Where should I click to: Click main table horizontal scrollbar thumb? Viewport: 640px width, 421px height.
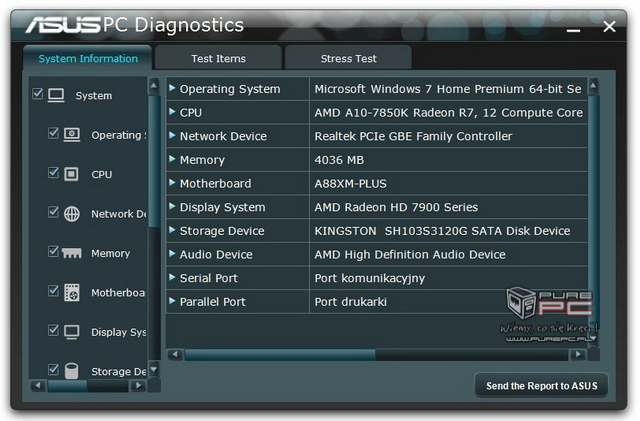tap(280, 354)
